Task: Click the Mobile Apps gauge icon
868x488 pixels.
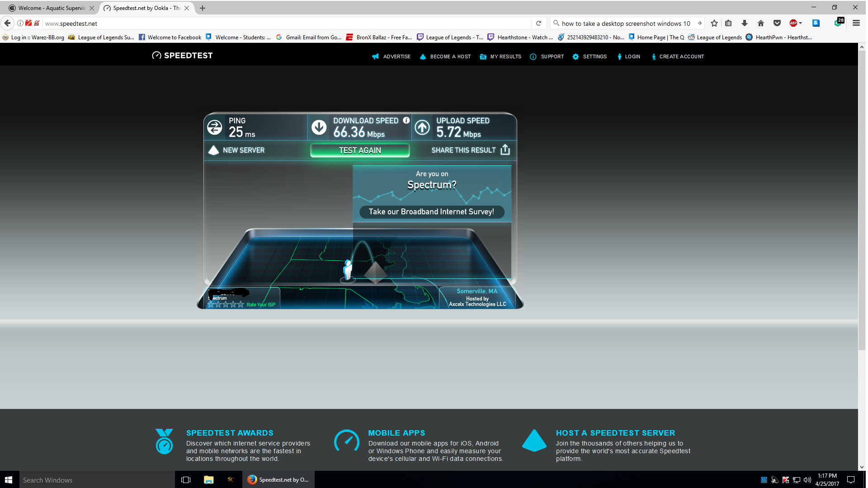Action: [x=346, y=441]
